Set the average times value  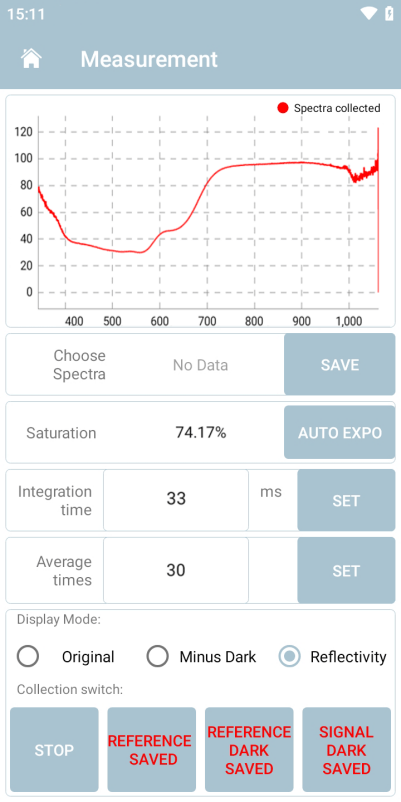[346, 570]
